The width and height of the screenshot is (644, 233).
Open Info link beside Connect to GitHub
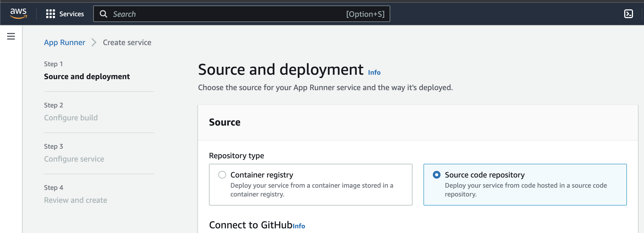(x=299, y=226)
